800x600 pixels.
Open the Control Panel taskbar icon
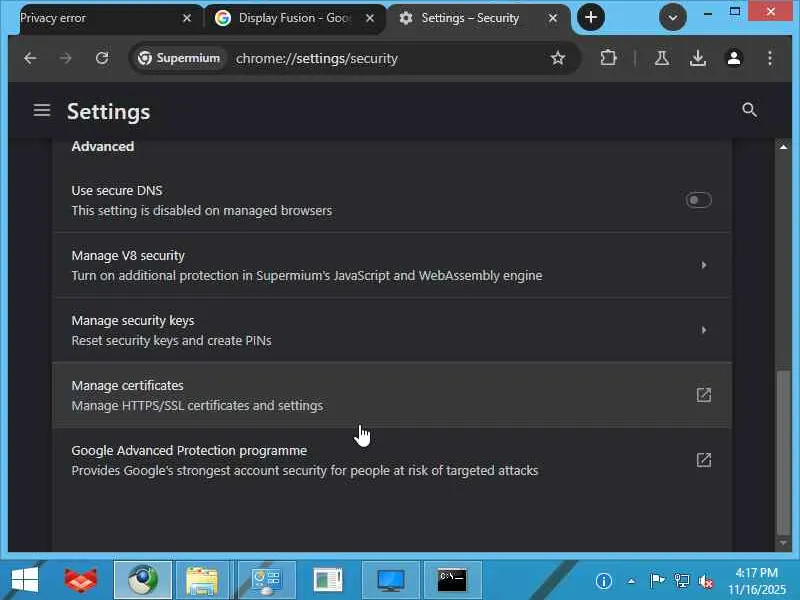266,580
